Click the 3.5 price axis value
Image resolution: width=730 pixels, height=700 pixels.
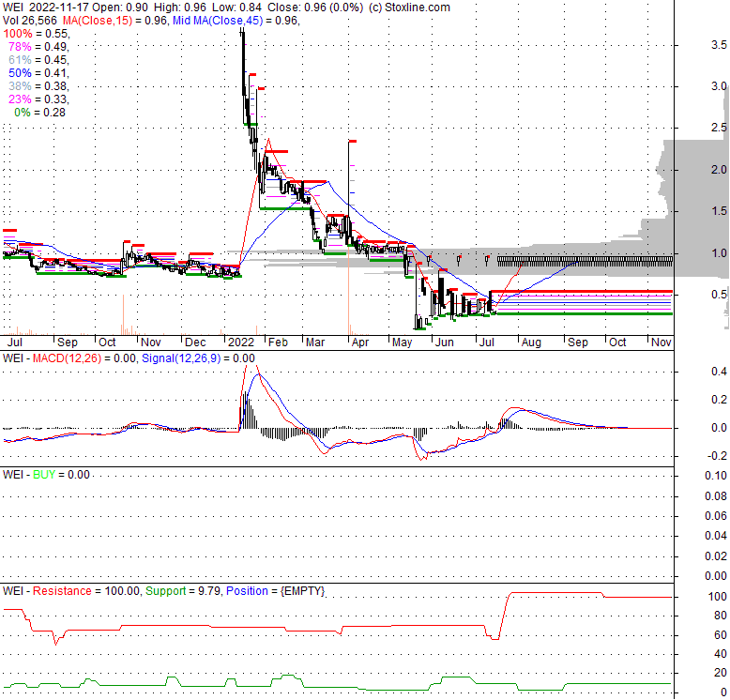point(719,45)
